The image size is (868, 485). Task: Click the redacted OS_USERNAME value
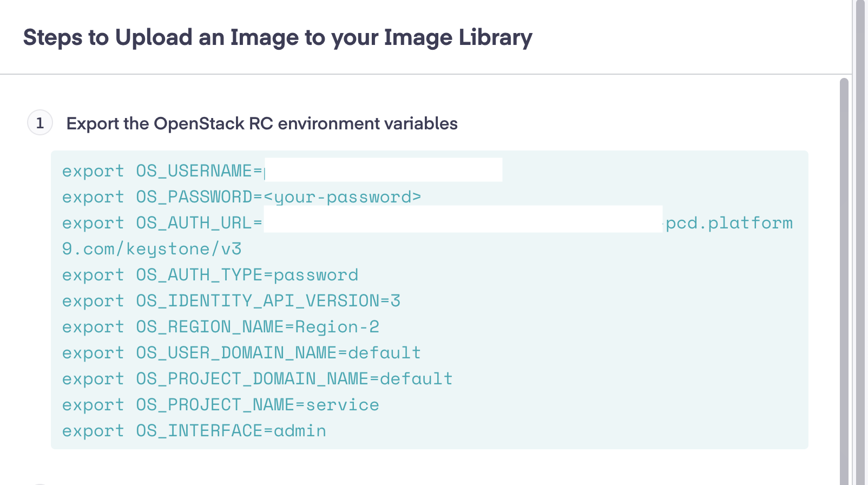pos(383,170)
